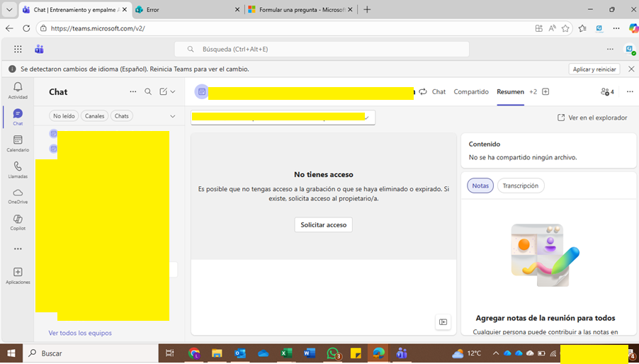Close the Error browser tab

click(x=237, y=10)
